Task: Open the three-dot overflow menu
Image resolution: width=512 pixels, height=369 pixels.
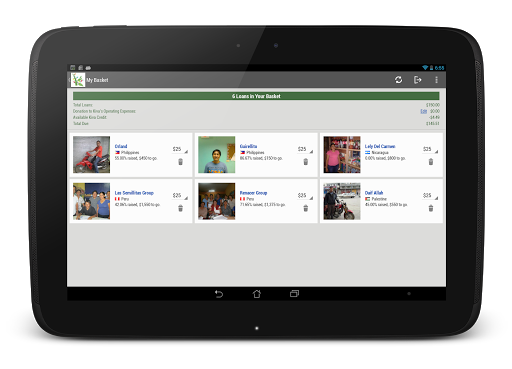Action: coord(436,80)
